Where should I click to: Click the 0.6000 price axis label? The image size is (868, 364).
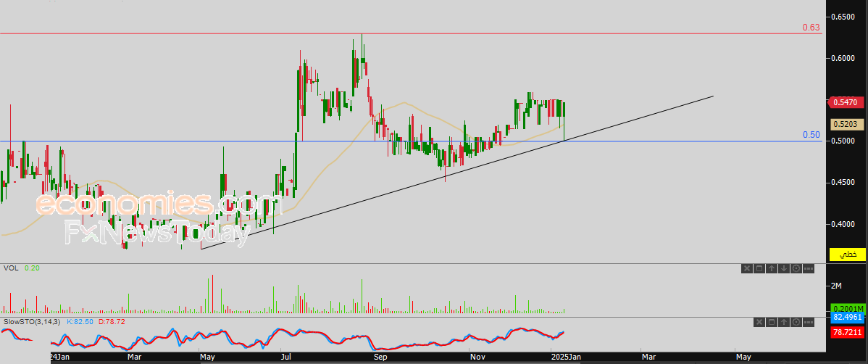point(845,59)
